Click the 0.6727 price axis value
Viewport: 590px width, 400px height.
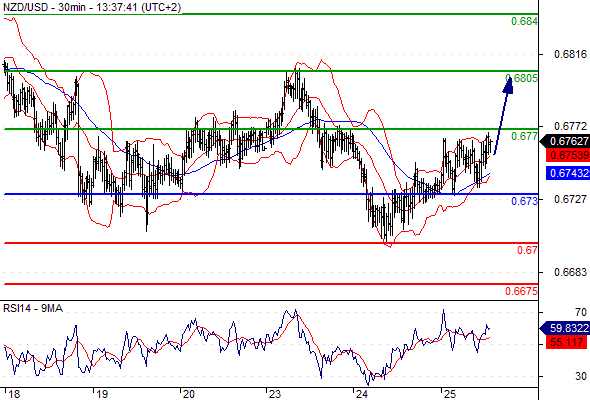pyautogui.click(x=570, y=199)
